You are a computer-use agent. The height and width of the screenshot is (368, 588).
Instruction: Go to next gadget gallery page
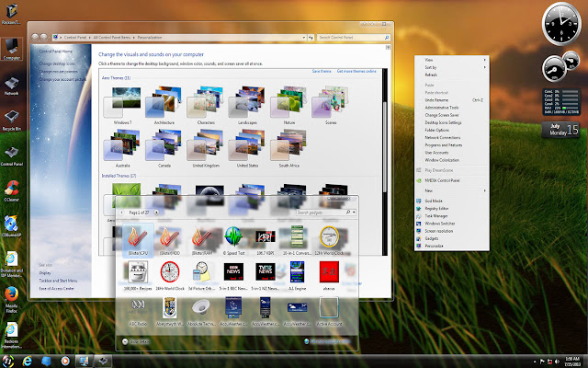click(x=156, y=213)
